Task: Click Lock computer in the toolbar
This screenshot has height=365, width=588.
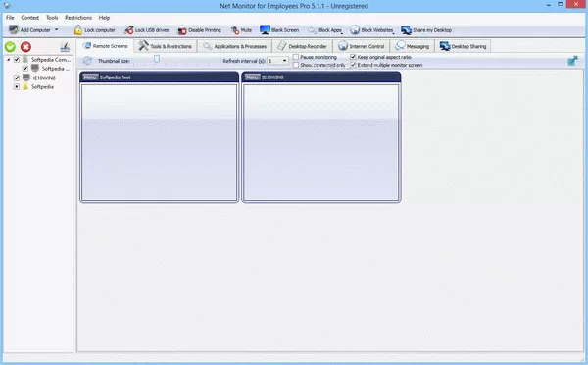Action: tap(94, 30)
